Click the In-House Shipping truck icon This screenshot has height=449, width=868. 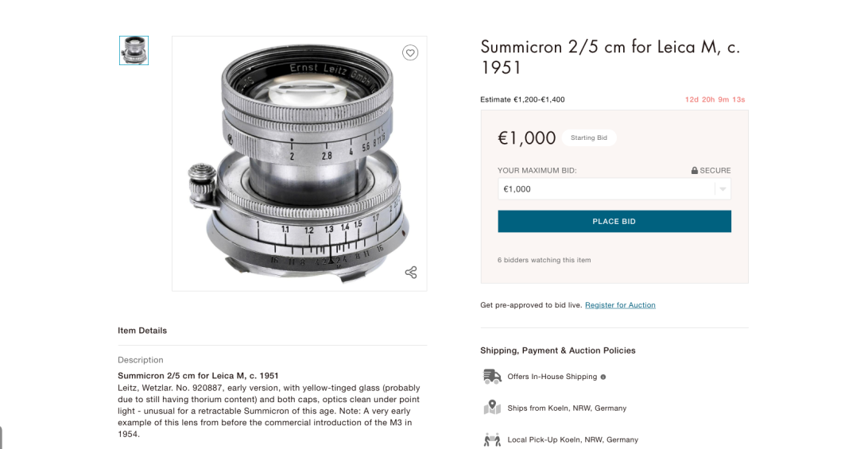click(492, 377)
